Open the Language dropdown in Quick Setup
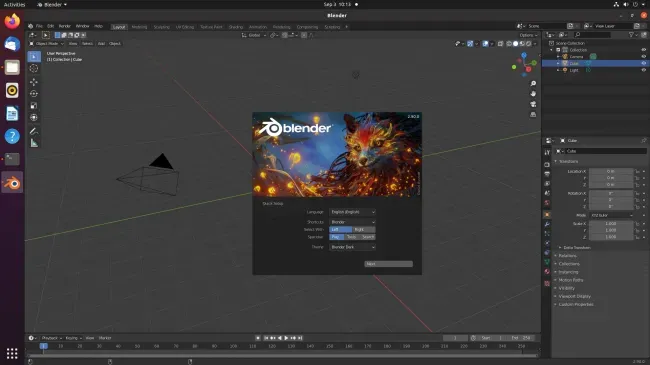The image size is (650, 365). pyautogui.click(x=352, y=212)
